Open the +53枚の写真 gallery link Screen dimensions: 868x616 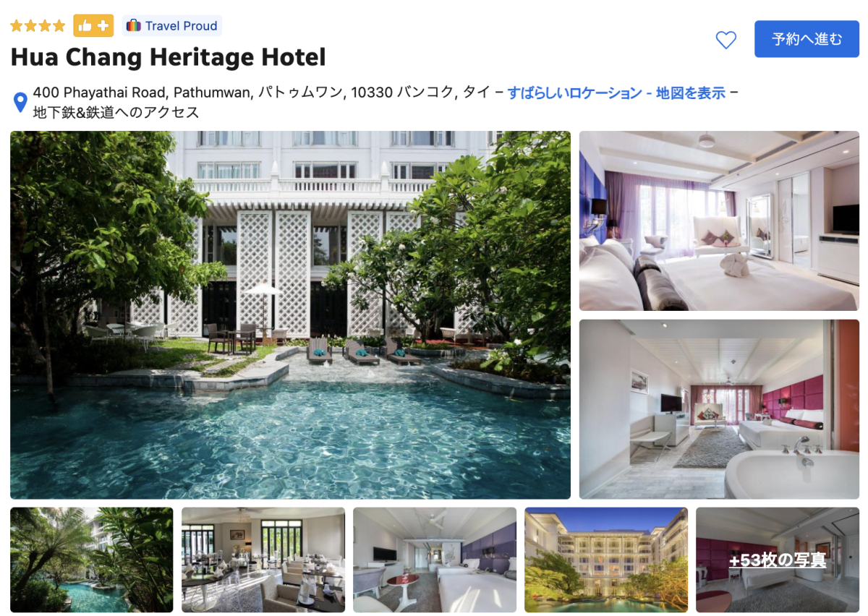[778, 560]
